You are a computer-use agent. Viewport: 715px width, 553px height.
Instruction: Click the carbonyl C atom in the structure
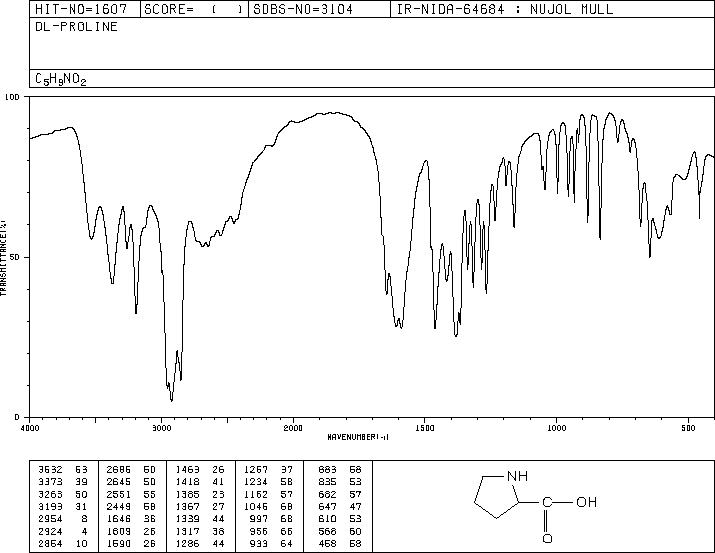point(547,502)
